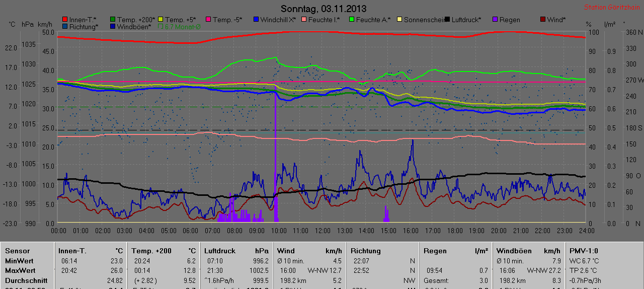
Task: Click the Luftdruck maximum 1002.5
Action: (259, 270)
